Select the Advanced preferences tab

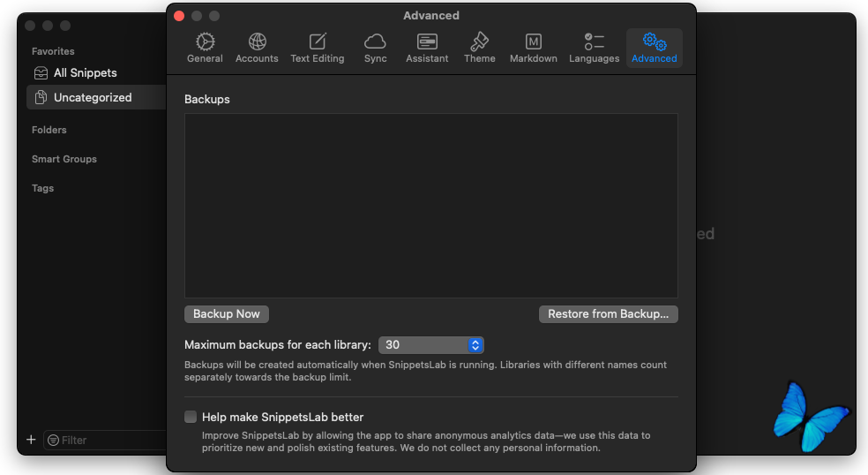point(654,48)
